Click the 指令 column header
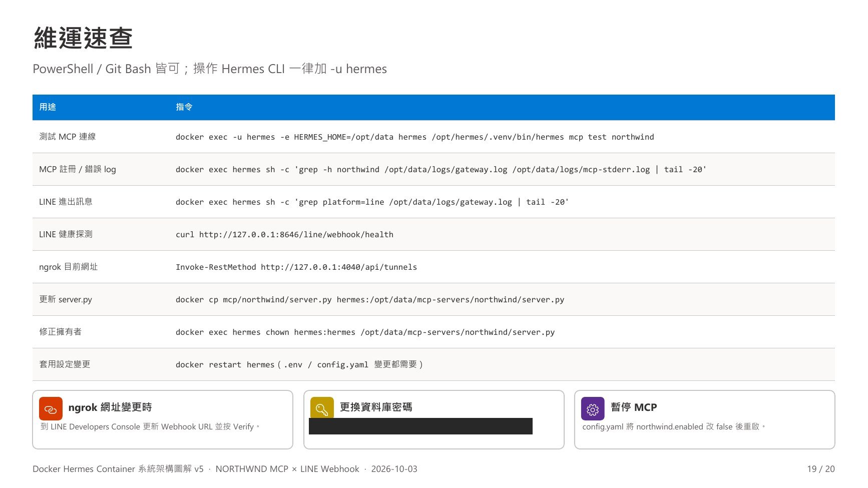This screenshot has width=868, height=488. click(184, 107)
